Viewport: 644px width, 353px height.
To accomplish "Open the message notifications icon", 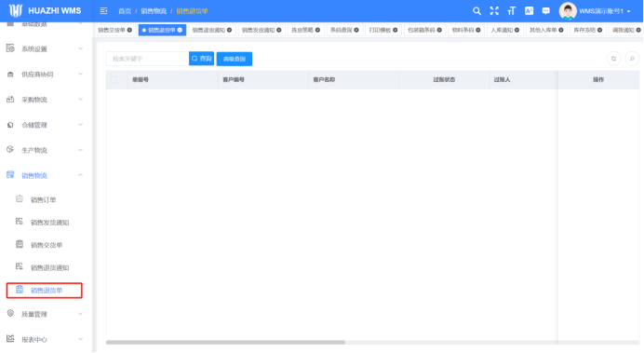I will click(546, 11).
